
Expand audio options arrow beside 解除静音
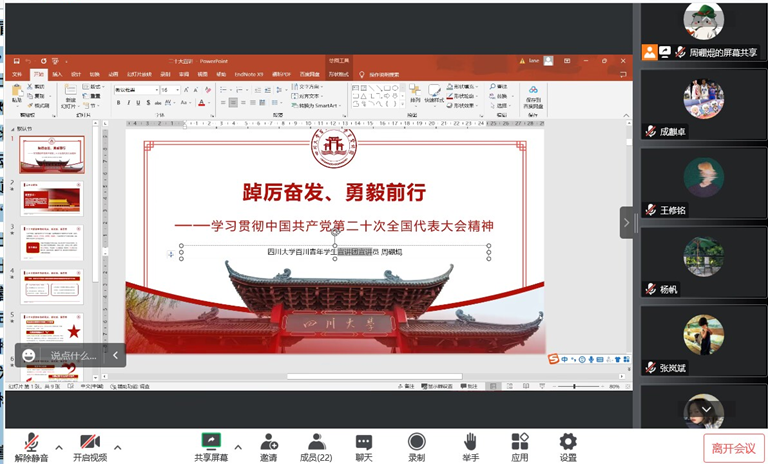(x=59, y=446)
